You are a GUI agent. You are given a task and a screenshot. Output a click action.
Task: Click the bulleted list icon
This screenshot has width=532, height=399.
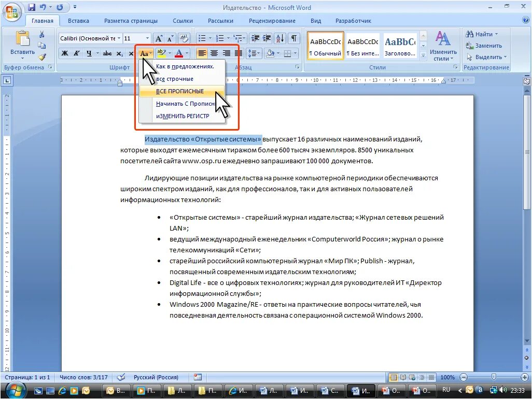point(202,38)
